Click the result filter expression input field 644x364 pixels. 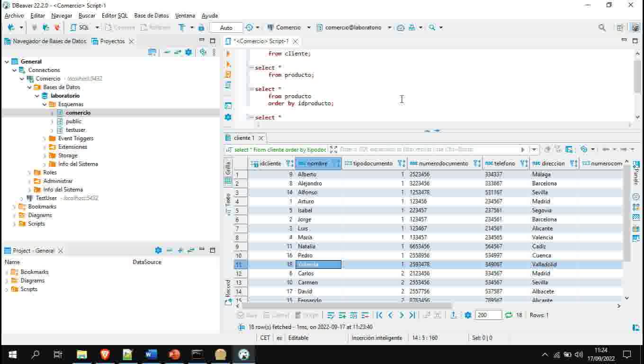(x=429, y=149)
